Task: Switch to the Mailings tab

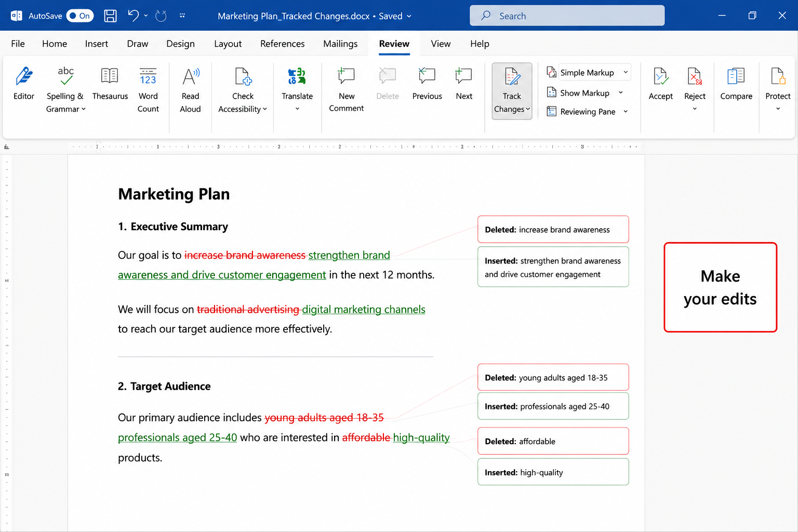Action: pyautogui.click(x=340, y=44)
